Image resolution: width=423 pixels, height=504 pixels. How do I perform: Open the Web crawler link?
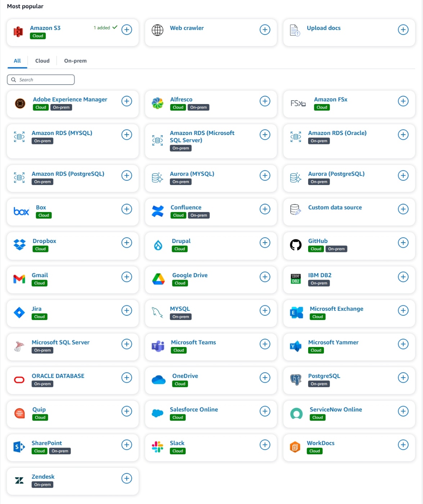pyautogui.click(x=187, y=28)
